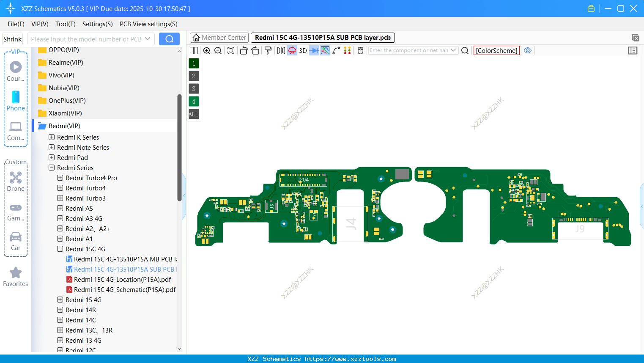Screen dimensions: 644x363
Task: Expand the Redmi 14R node
Action: [x=60, y=310]
